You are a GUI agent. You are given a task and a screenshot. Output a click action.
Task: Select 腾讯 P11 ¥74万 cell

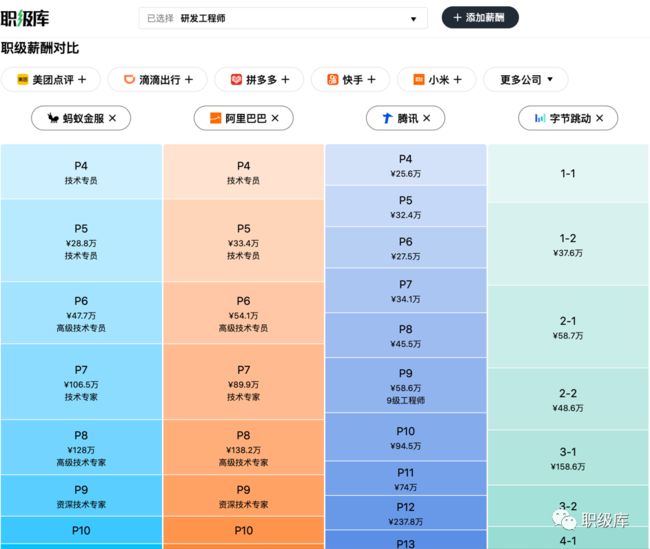[x=406, y=478]
